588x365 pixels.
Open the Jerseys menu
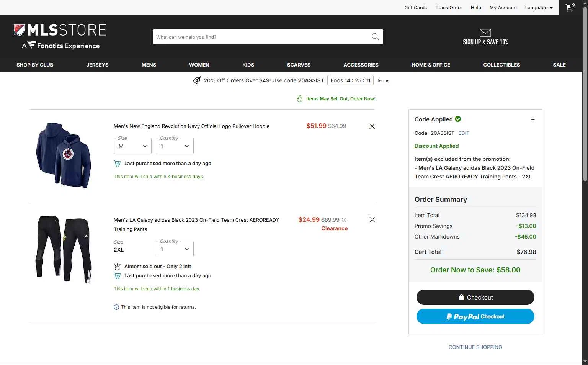(x=97, y=65)
